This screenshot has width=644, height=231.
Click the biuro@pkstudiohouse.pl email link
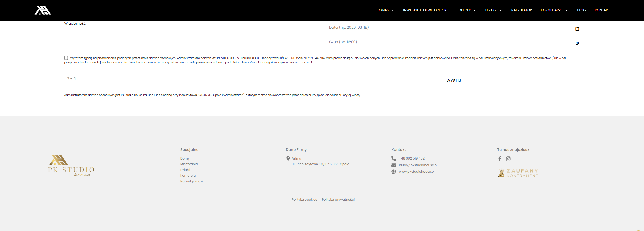(x=418, y=165)
